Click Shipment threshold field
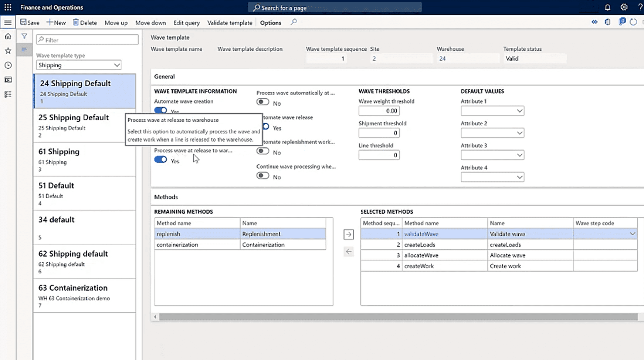This screenshot has height=360, width=644. tap(379, 133)
